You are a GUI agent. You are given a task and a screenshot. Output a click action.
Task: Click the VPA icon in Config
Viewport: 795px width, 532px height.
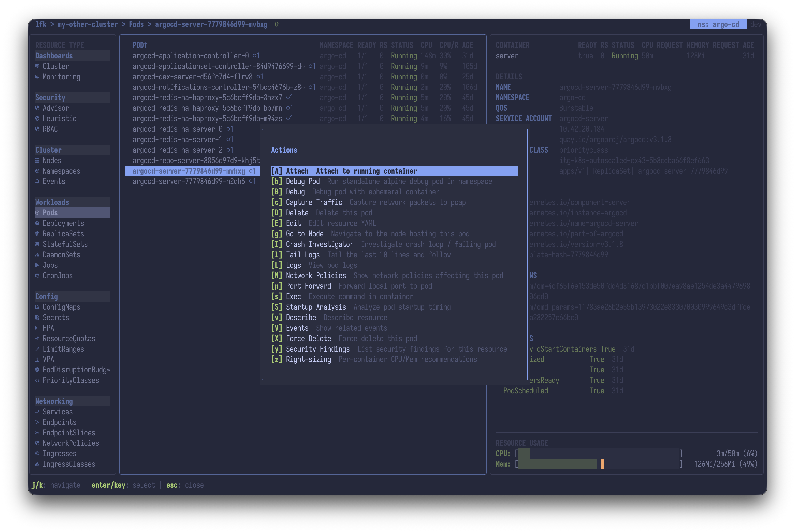click(x=37, y=359)
